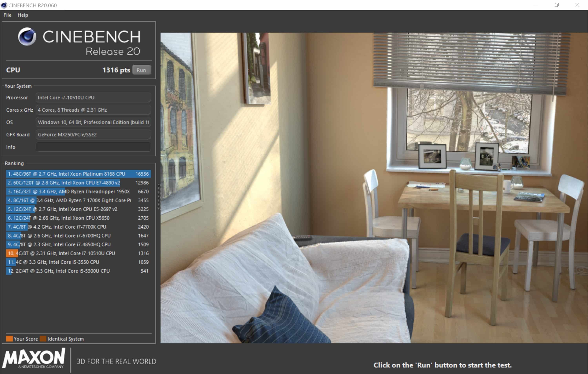Click the panel splitter handle beside ranking

click(159, 197)
